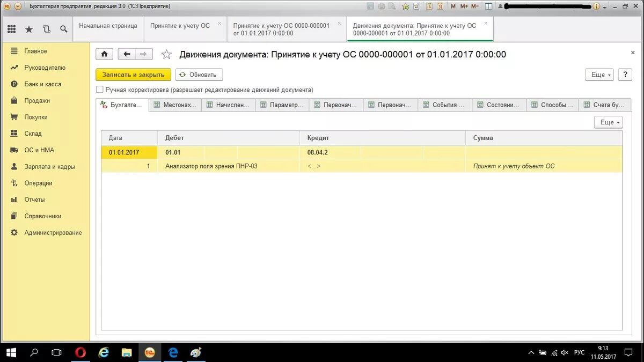Show hidden tray icons chevron
The height and width of the screenshot is (362, 644).
[x=531, y=353]
